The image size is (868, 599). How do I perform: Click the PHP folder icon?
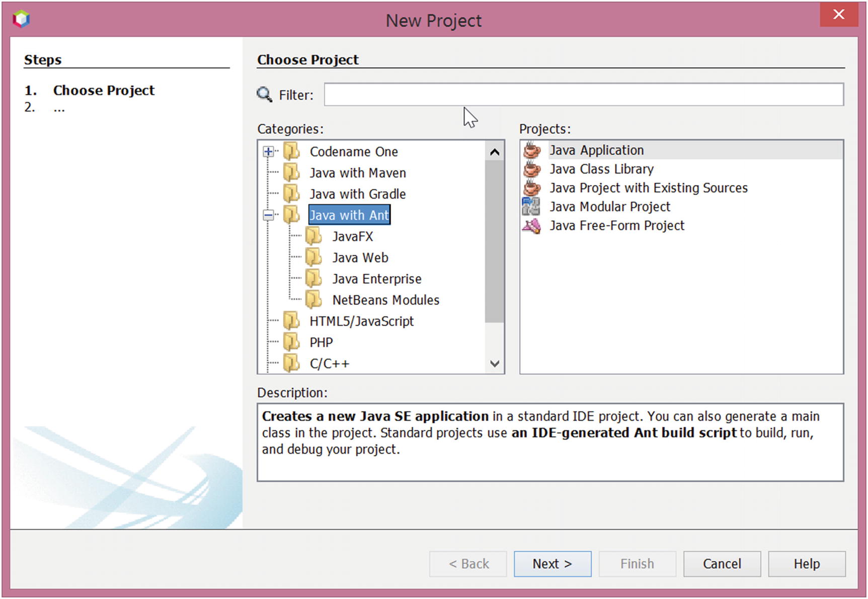tap(291, 341)
